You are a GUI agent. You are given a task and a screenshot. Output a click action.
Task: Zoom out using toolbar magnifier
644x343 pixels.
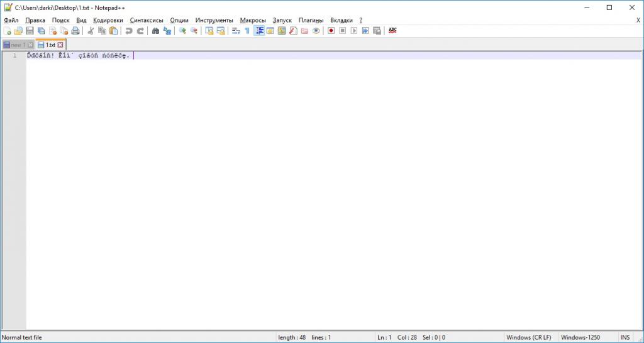(194, 31)
